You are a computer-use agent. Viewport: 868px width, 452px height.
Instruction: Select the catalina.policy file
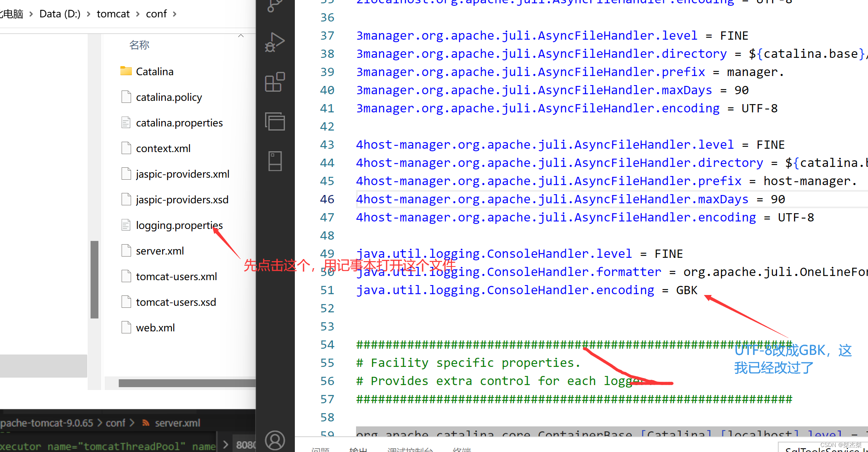pyautogui.click(x=169, y=97)
